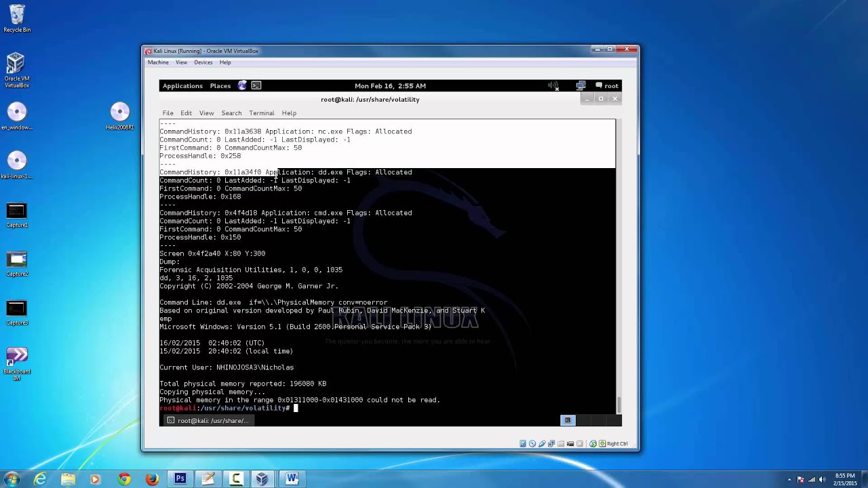Click VirtualBox video capture status icon
The image size is (868, 488).
click(570, 443)
